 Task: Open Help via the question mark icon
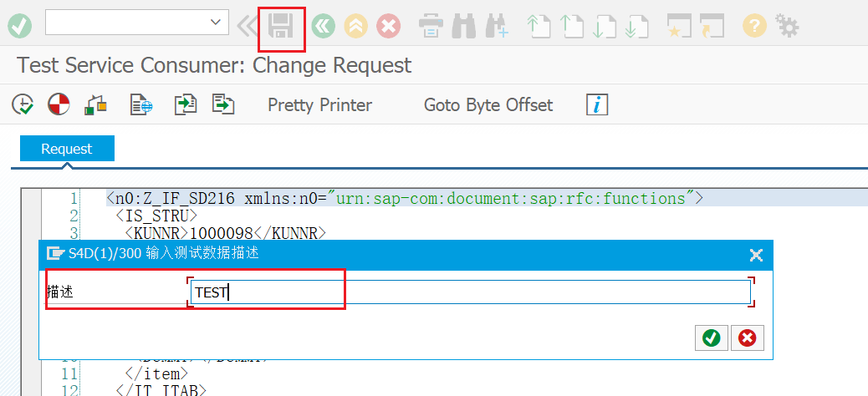(x=754, y=26)
